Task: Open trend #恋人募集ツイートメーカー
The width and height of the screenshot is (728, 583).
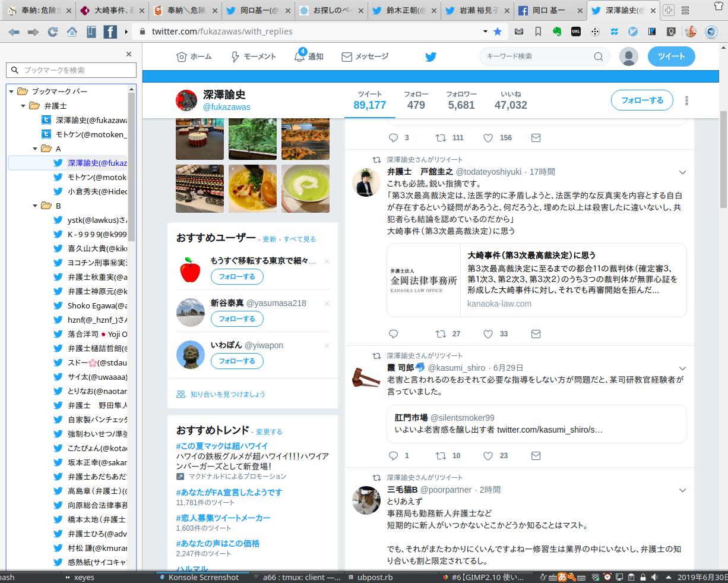Action: [223, 518]
